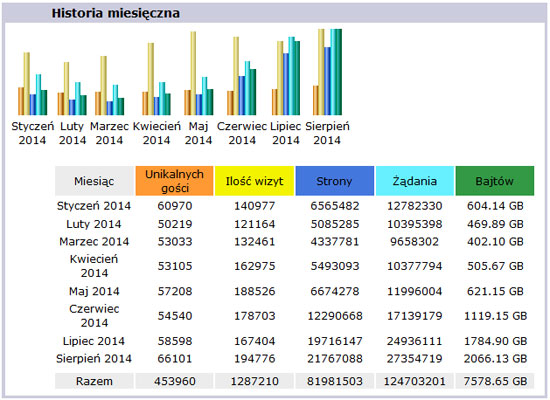
Task: Click the Lipiec 2014 pages value 19716147
Action: (335, 341)
